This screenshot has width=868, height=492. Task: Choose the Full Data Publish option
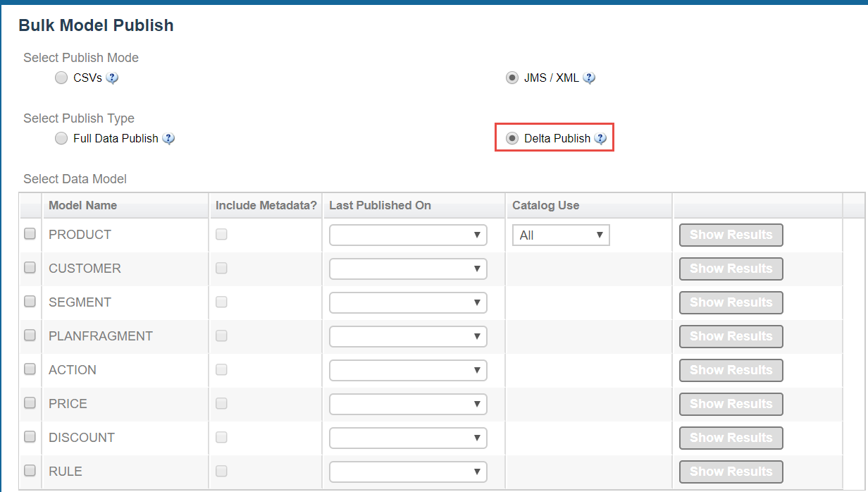click(61, 139)
